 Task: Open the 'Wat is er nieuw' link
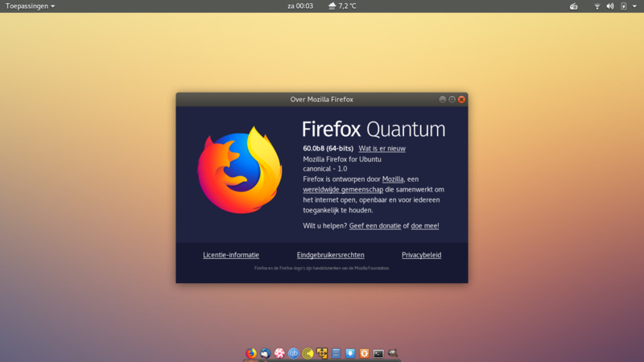click(382, 149)
